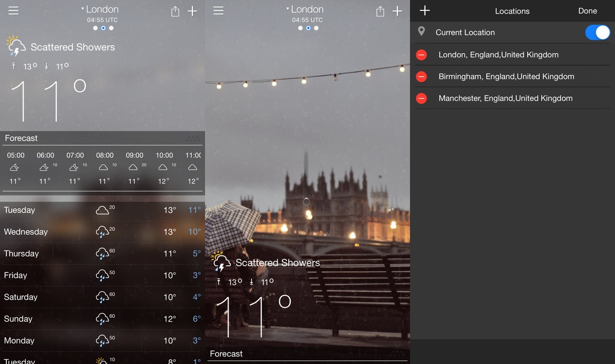
Task: Tap the delete button beside Manchester
Action: tap(422, 98)
